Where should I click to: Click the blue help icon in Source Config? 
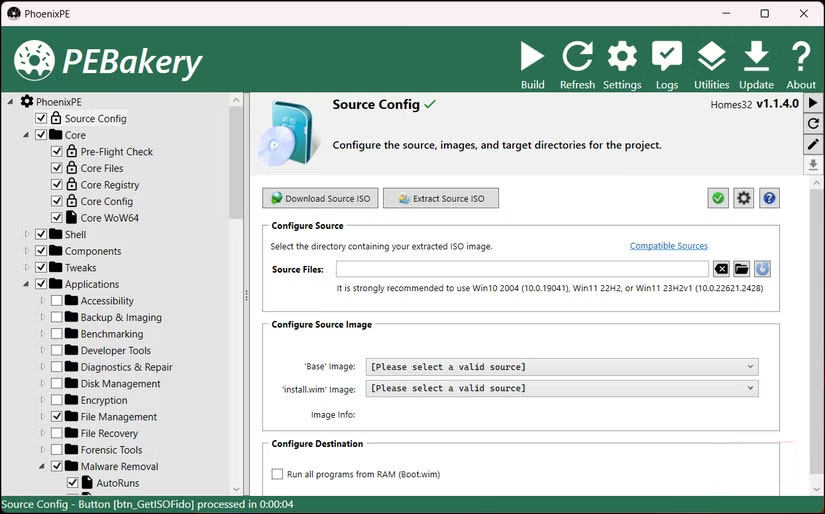coord(769,198)
